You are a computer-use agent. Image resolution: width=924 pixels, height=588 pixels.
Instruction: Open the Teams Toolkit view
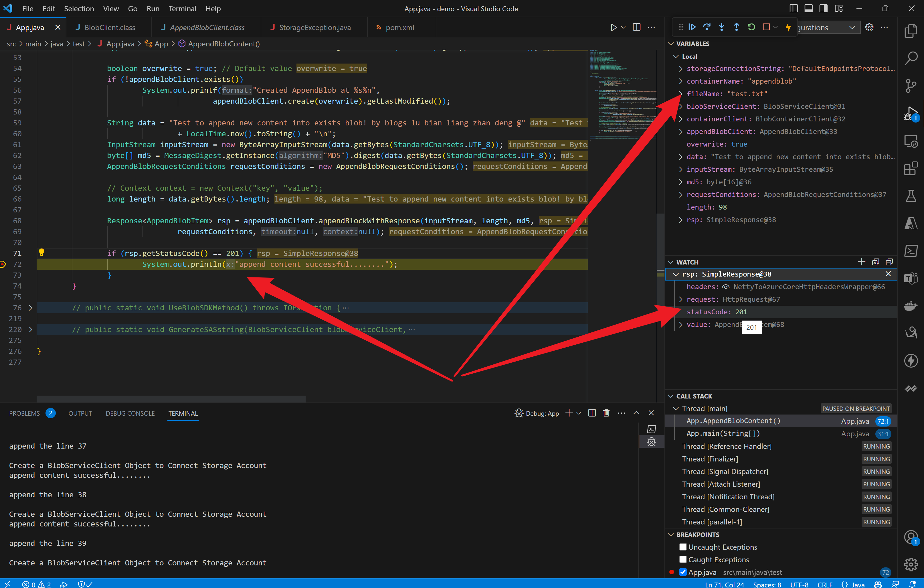click(x=911, y=278)
